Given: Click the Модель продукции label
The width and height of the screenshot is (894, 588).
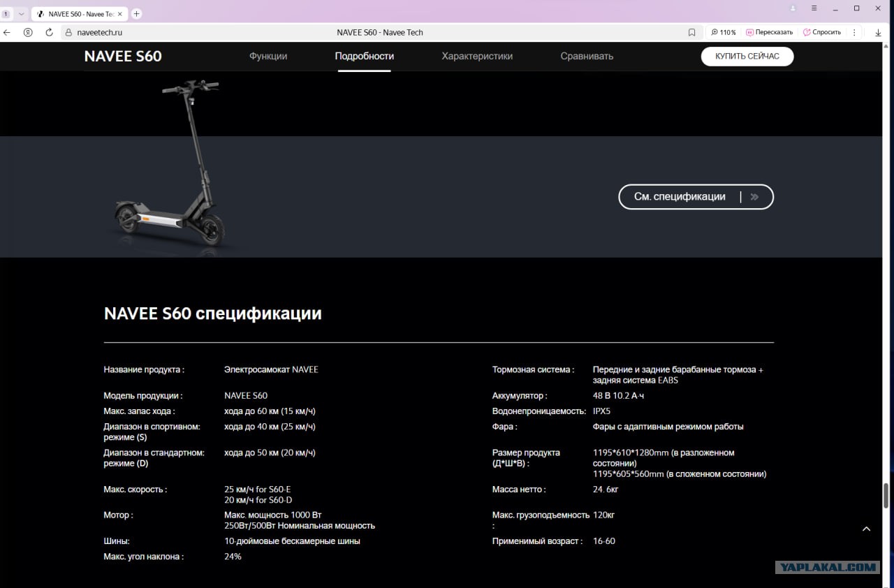Looking at the screenshot, I should point(143,396).
